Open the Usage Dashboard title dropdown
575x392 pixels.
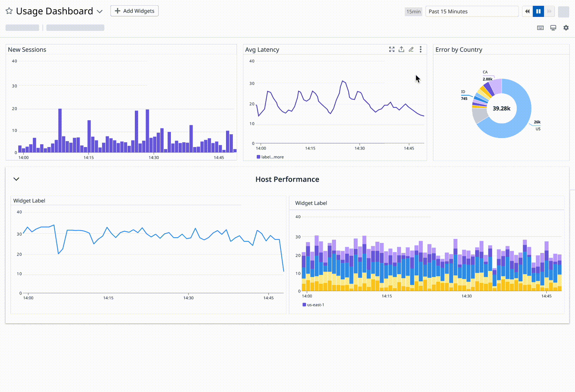click(100, 11)
